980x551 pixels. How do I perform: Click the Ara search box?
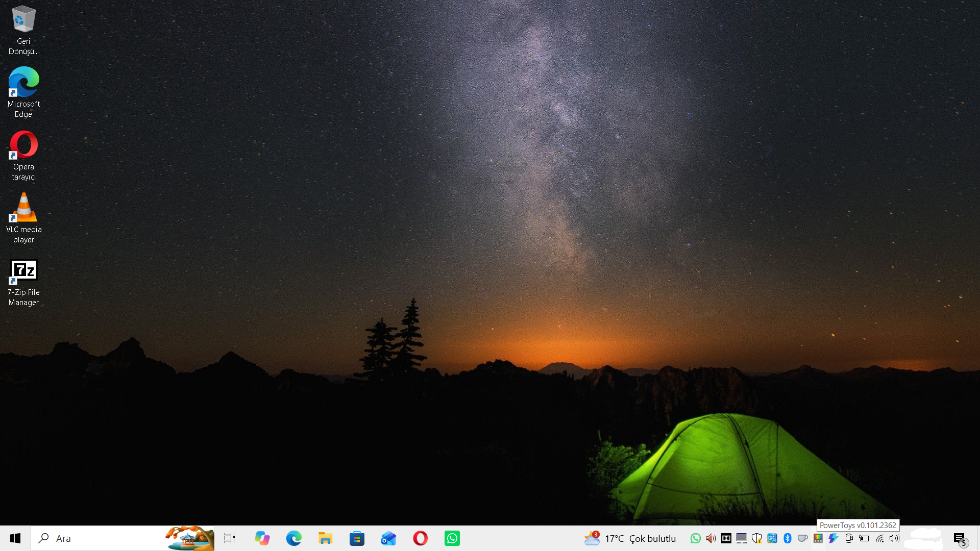pyautogui.click(x=122, y=538)
